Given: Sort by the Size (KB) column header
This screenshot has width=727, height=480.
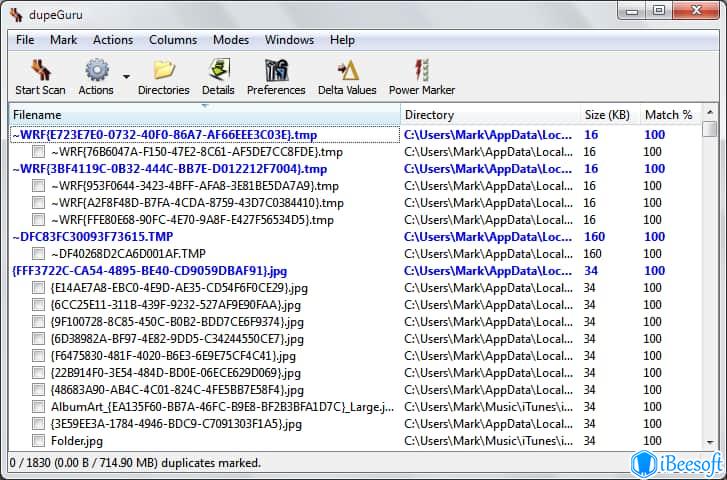Looking at the screenshot, I should [610, 115].
